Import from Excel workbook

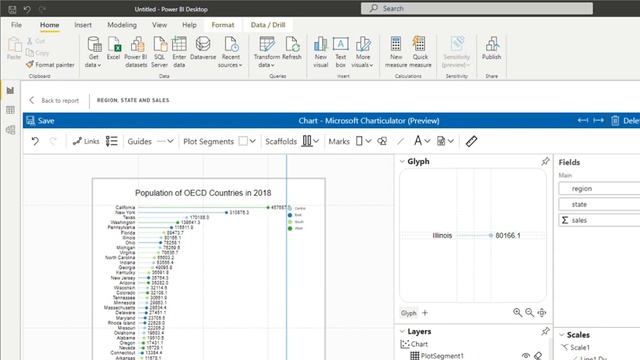[113, 48]
